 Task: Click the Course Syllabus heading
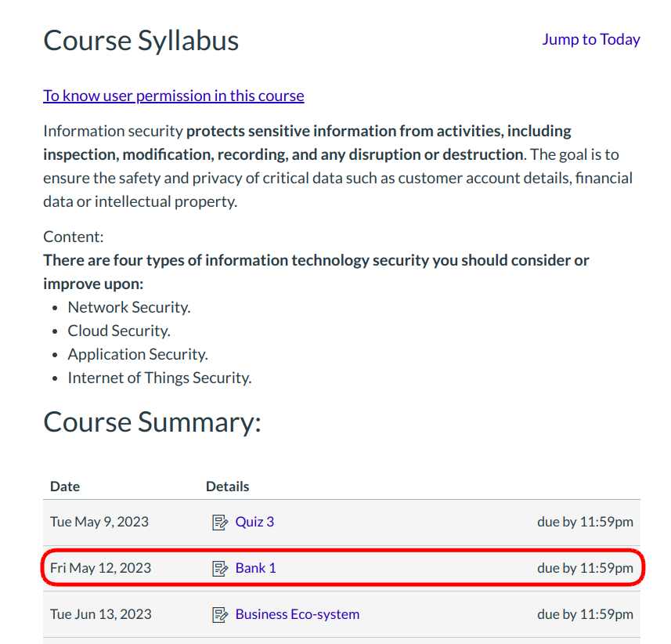pyautogui.click(x=141, y=41)
